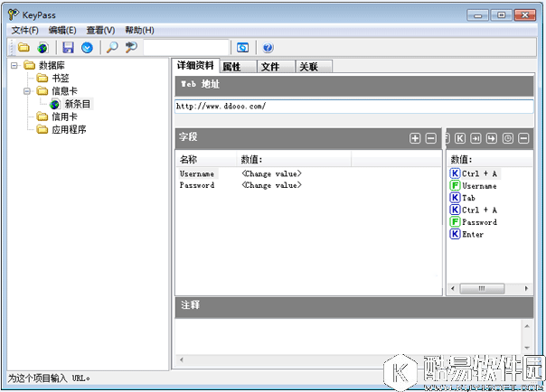546x392 pixels.
Task: Select the 数据库 root folder
Action: (x=52, y=65)
